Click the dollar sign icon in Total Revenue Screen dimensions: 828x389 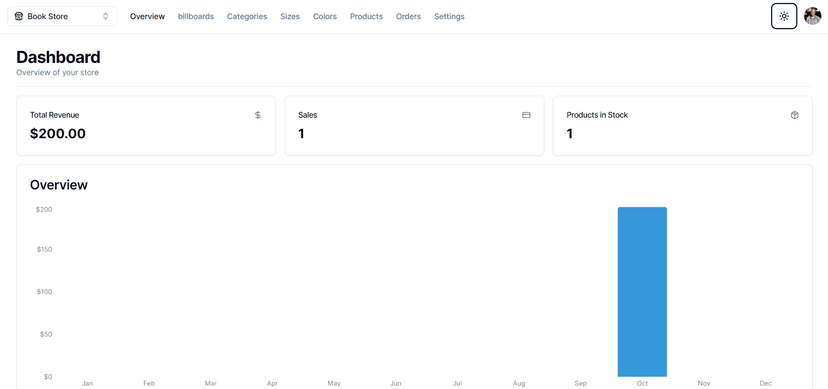(258, 115)
